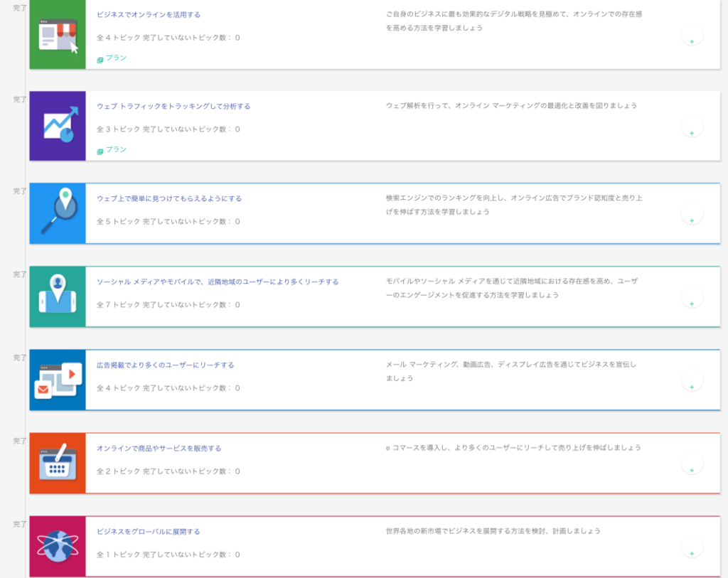Click description ご自身のビジネスに最も効果的なデジタル戦略

514,21
